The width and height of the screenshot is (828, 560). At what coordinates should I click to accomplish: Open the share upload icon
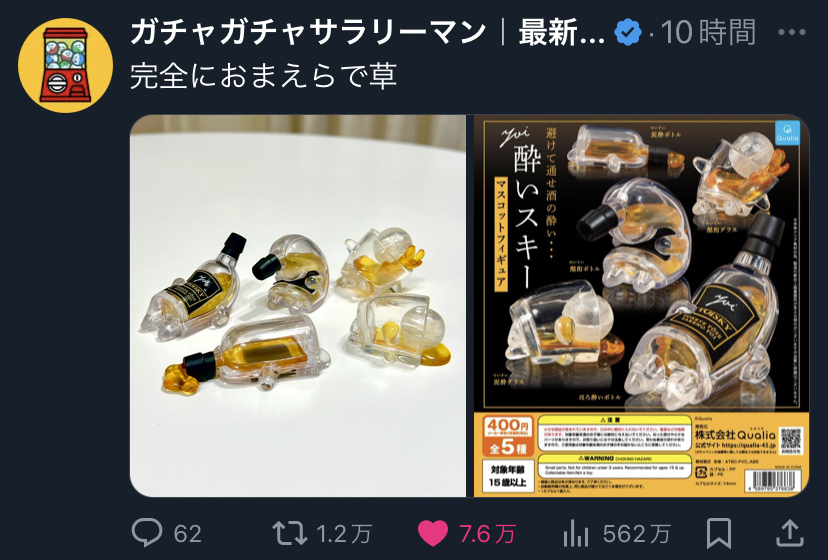(x=789, y=533)
